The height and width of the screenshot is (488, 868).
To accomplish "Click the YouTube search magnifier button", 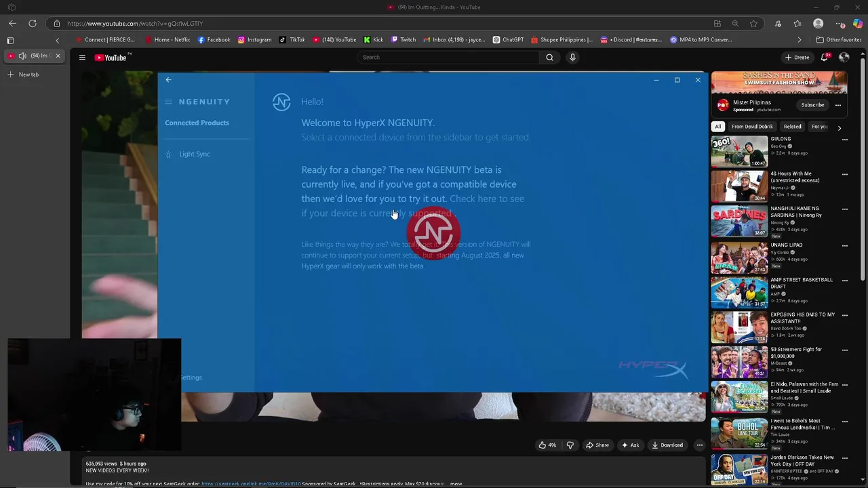I will click(x=550, y=57).
